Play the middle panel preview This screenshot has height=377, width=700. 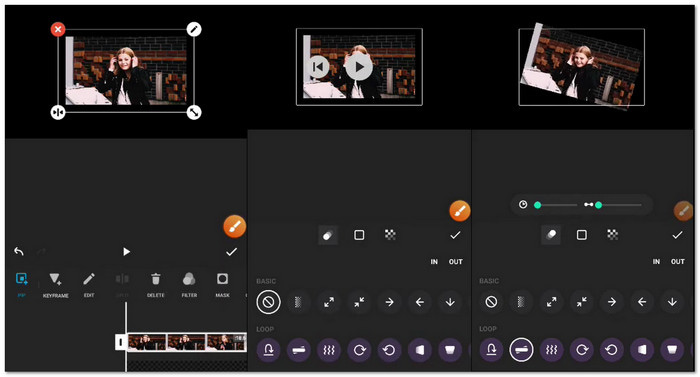click(359, 67)
